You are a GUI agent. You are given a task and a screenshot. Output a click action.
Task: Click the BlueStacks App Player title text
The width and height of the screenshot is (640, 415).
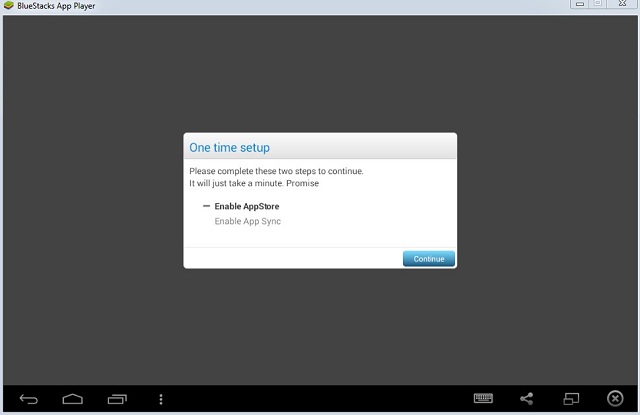(56, 6)
